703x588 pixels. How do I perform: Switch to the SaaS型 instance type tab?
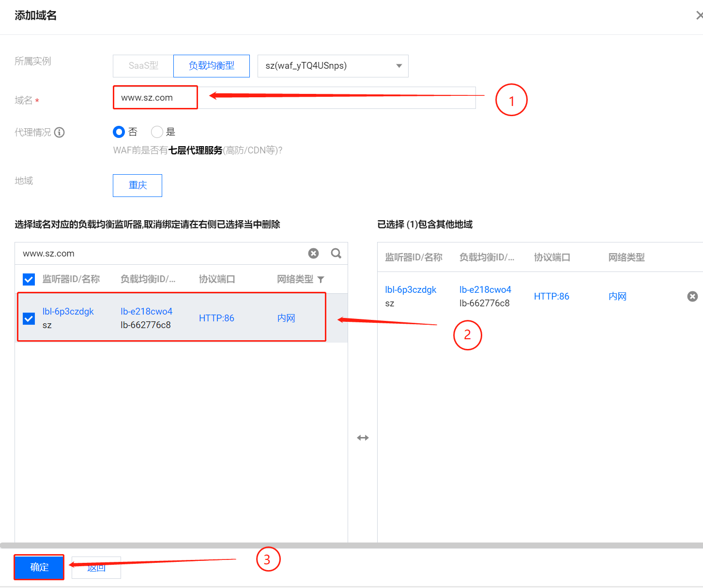[143, 66]
